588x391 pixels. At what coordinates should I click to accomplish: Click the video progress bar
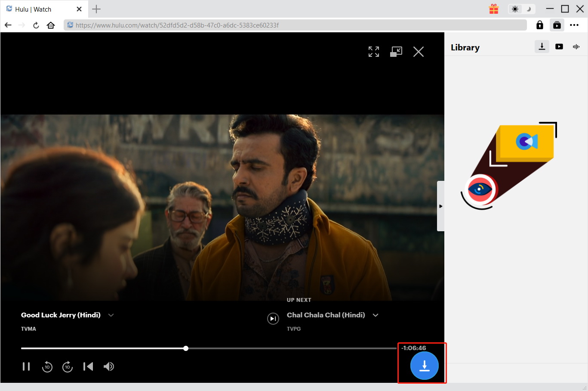(x=258, y=348)
